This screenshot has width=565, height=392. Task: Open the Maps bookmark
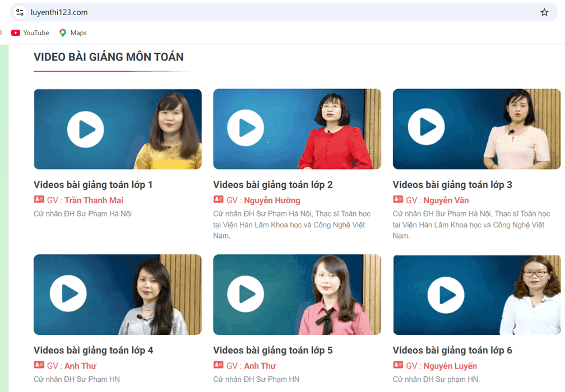pyautogui.click(x=73, y=32)
